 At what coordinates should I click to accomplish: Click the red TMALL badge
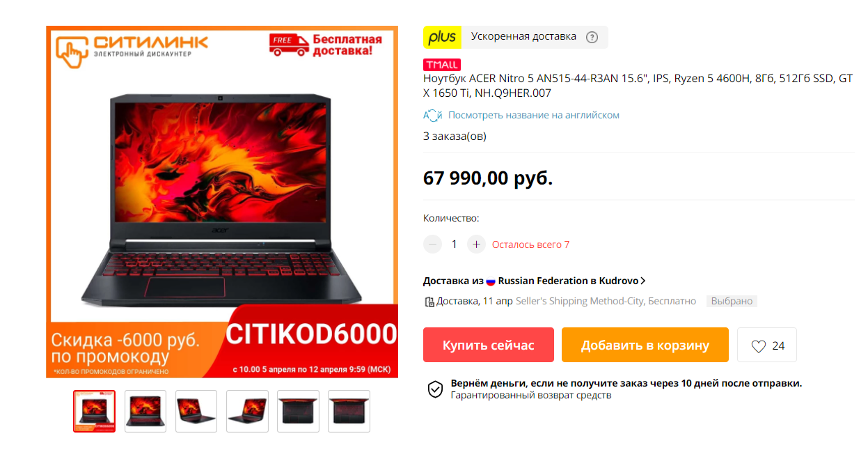[441, 65]
